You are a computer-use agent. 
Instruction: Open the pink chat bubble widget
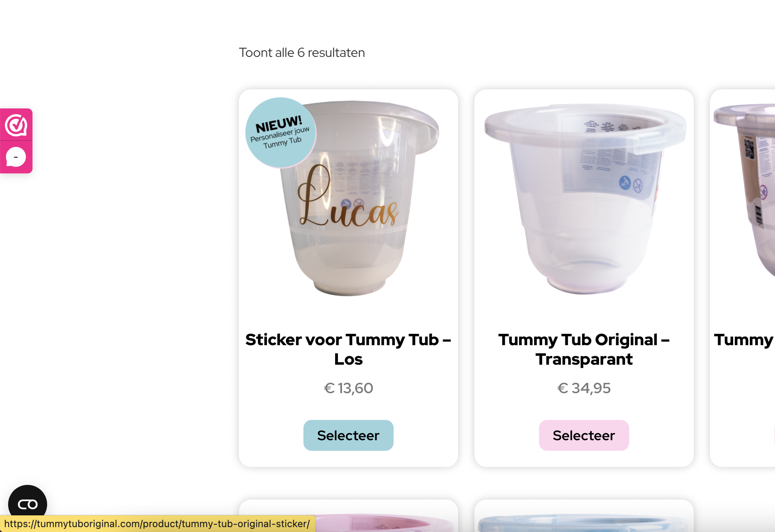click(16, 157)
